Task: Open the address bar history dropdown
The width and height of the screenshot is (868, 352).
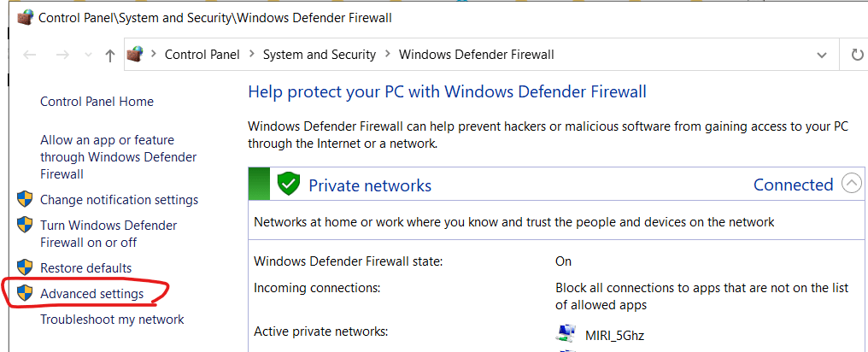Action: 822,55
